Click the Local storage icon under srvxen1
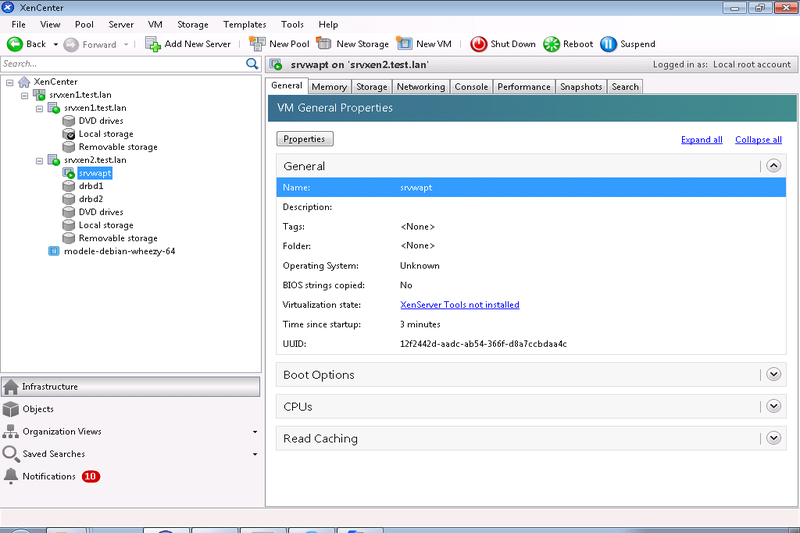Viewport: 800px width, 533px height. click(x=69, y=134)
